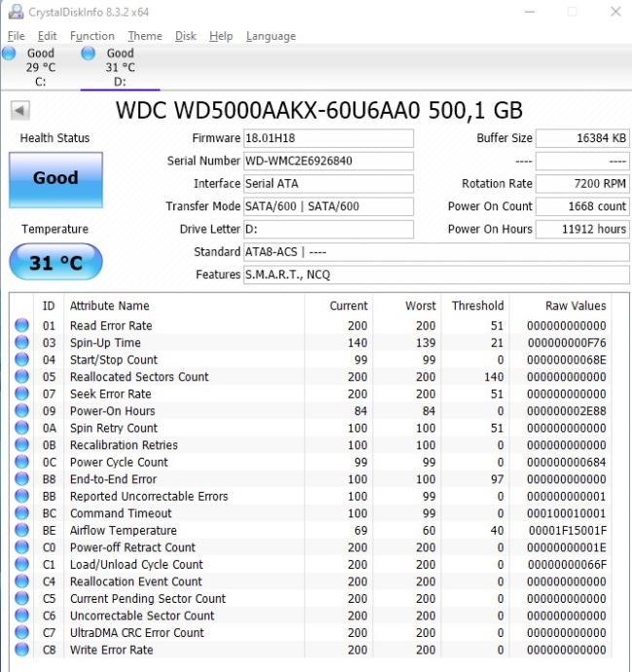Click the status orb for Read Error Rate
Image resolution: width=632 pixels, height=672 pixels.
(21, 325)
